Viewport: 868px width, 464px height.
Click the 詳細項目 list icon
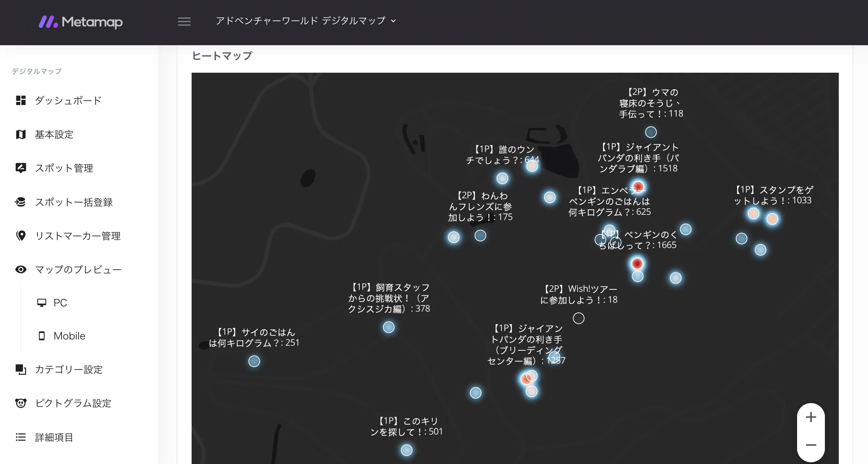[21, 437]
